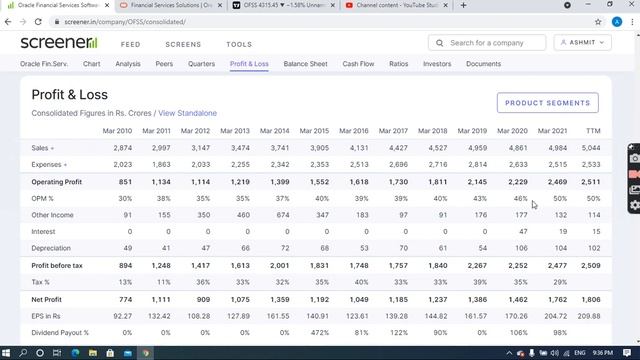Viewport: 640px width, 360px height.
Task: Click the camera icon on recorder sidebar
Action: (x=634, y=159)
